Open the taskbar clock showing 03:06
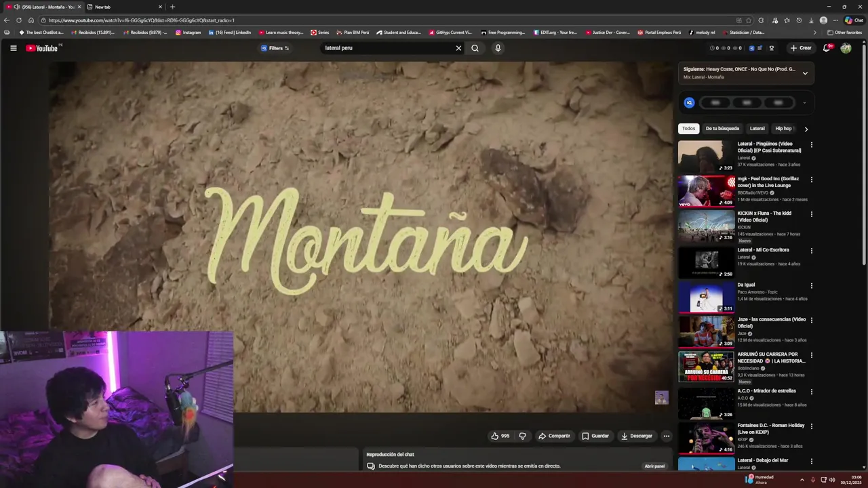Image resolution: width=868 pixels, height=488 pixels. pyautogui.click(x=851, y=480)
